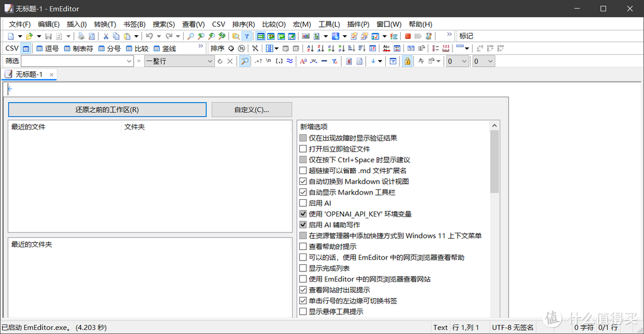This screenshot has width=644, height=334.
Task: Check 超链接可以省略 .md 文件扩展名
Action: (x=303, y=171)
